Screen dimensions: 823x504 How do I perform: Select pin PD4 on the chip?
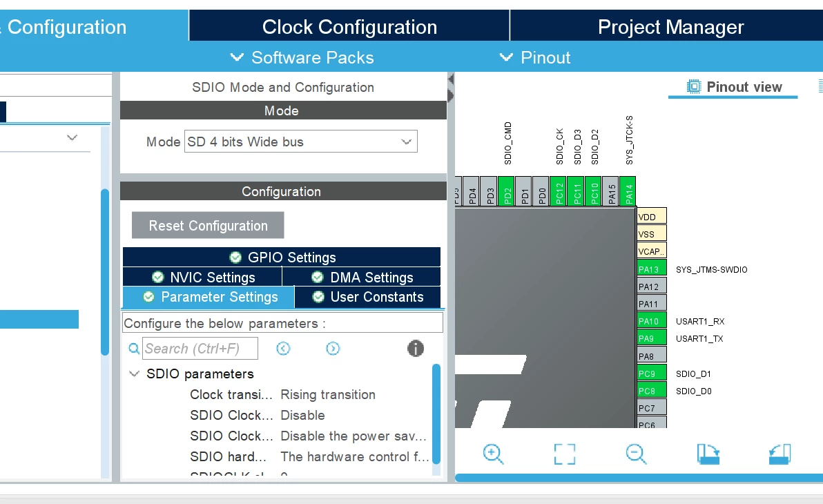pyautogui.click(x=472, y=191)
